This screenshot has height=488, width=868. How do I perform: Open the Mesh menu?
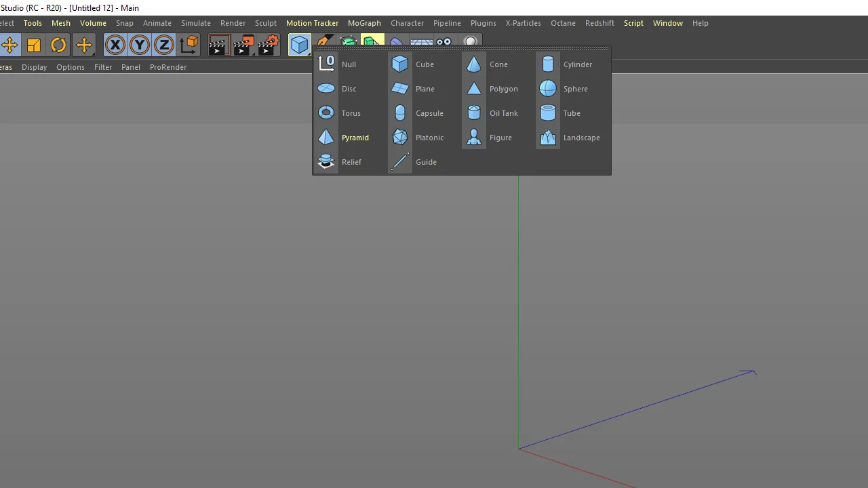61,23
